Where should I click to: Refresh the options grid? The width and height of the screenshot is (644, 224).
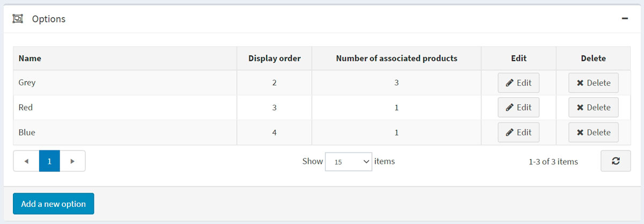pos(616,161)
